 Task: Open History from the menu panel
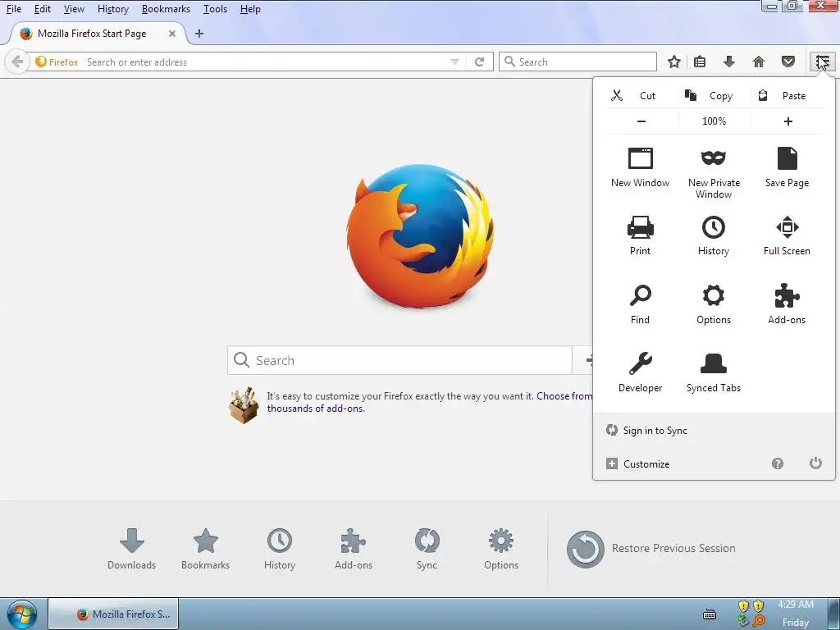point(714,236)
